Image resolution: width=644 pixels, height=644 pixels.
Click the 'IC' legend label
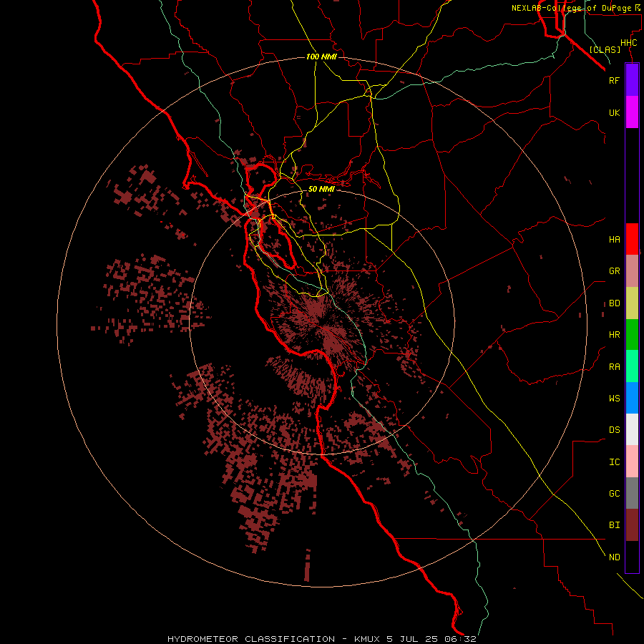[x=614, y=462]
